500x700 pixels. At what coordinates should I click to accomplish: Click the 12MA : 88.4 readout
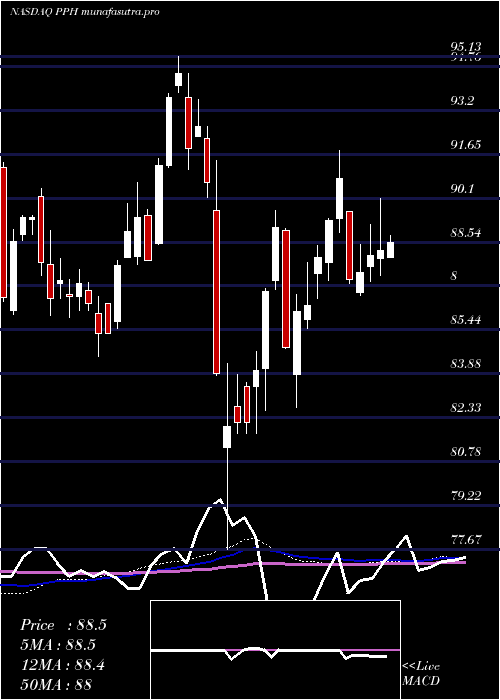pos(62,665)
